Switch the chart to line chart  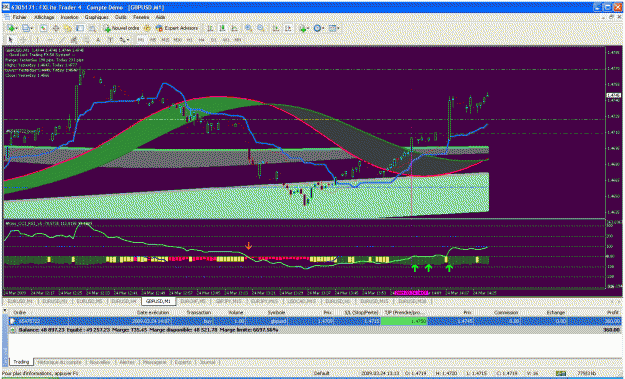tap(235, 28)
